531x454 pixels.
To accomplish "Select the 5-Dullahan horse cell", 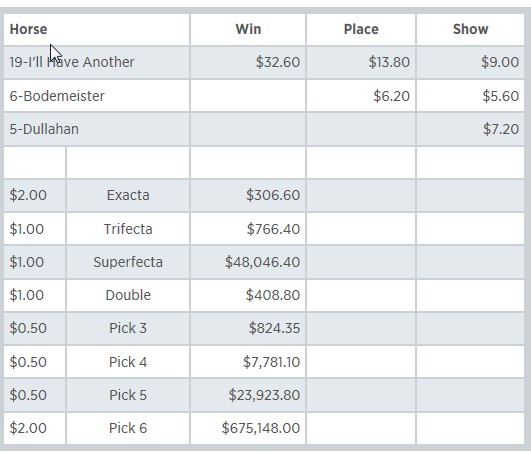I will tap(97, 129).
